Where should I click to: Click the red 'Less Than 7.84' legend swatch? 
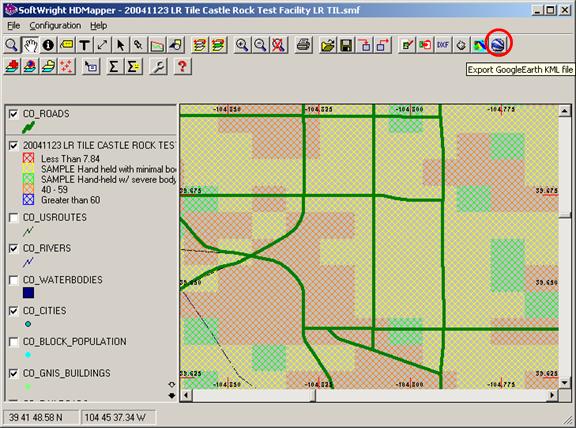pos(28,158)
